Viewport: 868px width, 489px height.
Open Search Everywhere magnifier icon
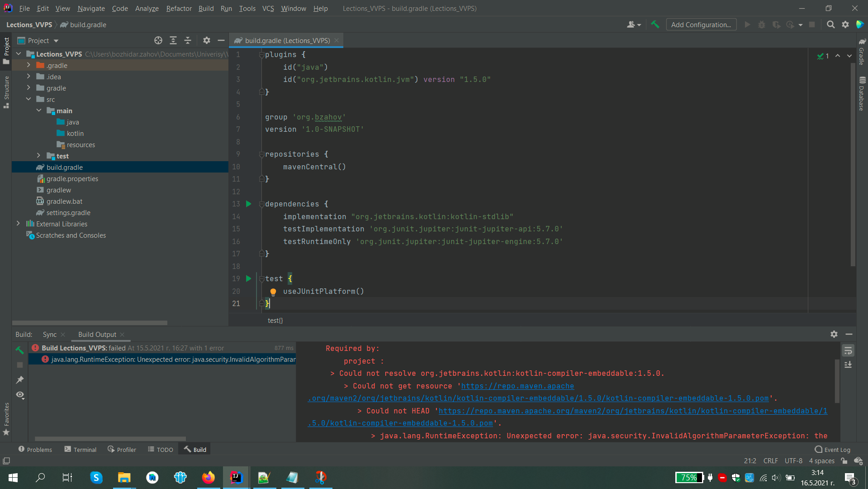click(830, 24)
